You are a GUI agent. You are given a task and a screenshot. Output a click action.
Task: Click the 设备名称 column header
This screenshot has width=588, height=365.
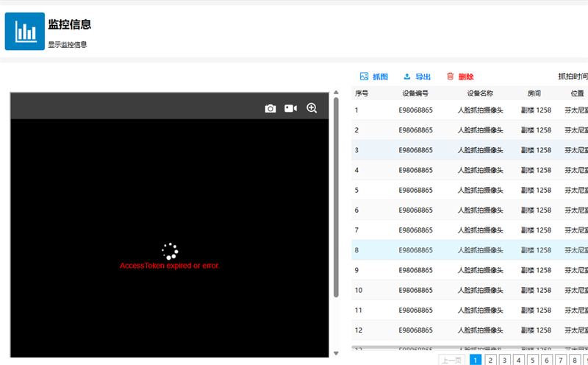[480, 93]
